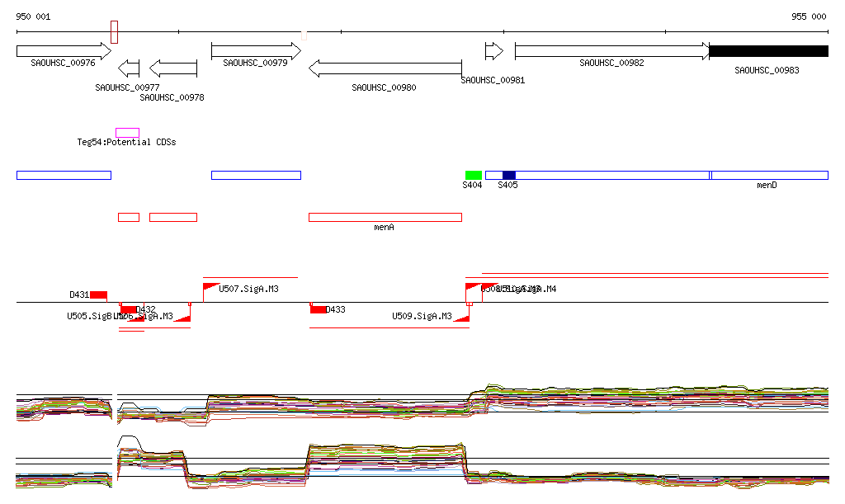The width and height of the screenshot is (845, 504).
Task: Click the long SAOUHSC_00980 gene arrow
Action: click(385, 68)
